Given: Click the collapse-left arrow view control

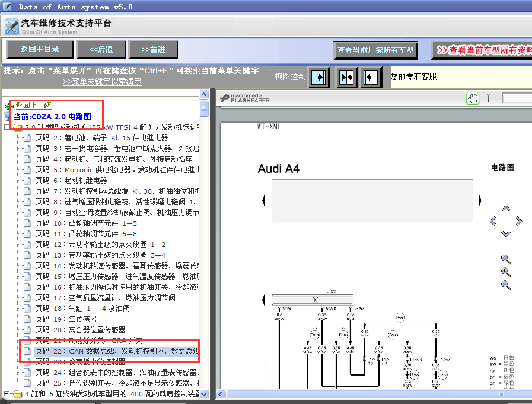Looking at the screenshot, I should tap(371, 77).
